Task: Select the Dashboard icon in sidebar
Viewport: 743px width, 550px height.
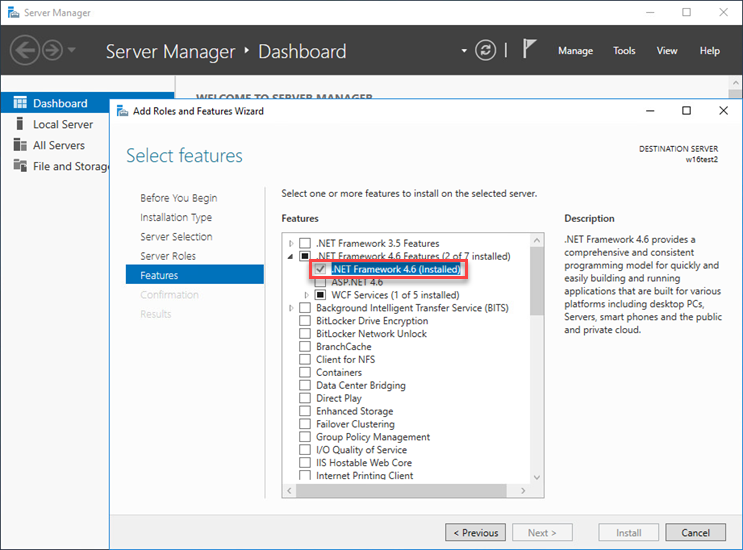Action: pyautogui.click(x=19, y=103)
